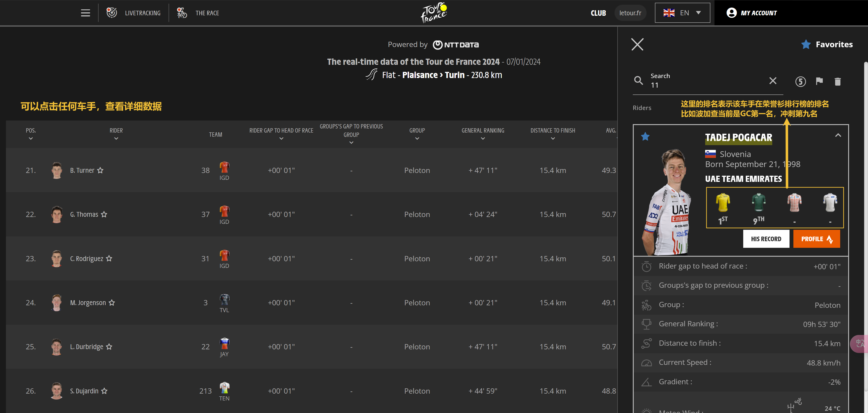Click Tadej Pogacar's photo
This screenshot has width=868, height=413.
(667, 202)
